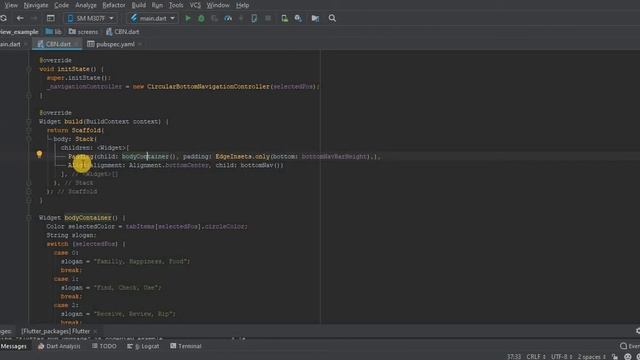The image size is (640, 360).
Task: Open the VCS menu
Action: point(195,5)
